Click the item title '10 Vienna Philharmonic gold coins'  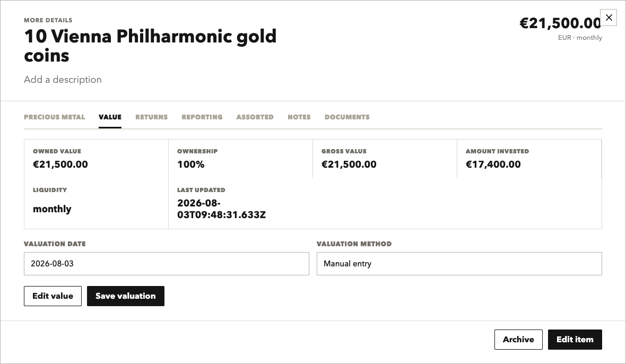[x=150, y=46]
